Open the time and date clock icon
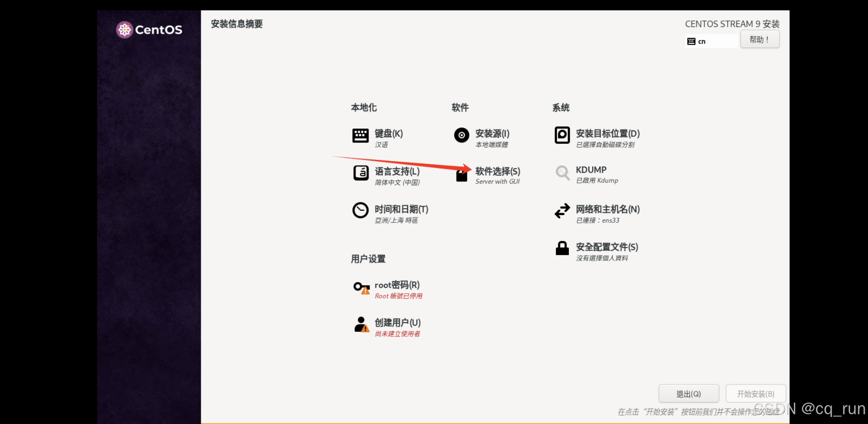The image size is (868, 424). click(360, 210)
